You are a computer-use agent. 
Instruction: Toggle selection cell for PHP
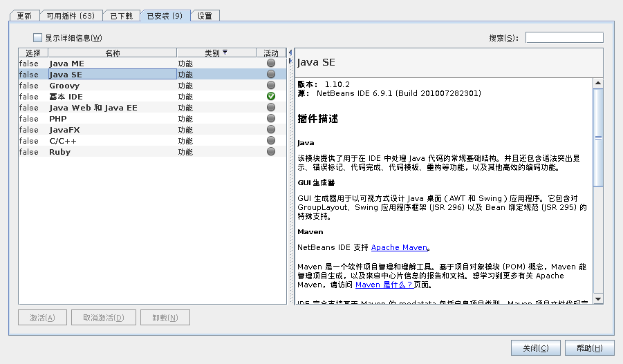point(33,119)
